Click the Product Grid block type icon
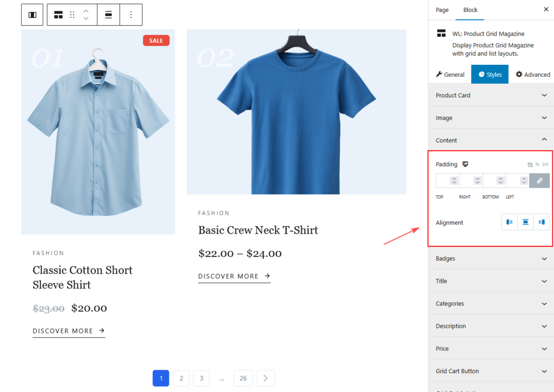Screen dimensions: 554x392 pos(58,15)
